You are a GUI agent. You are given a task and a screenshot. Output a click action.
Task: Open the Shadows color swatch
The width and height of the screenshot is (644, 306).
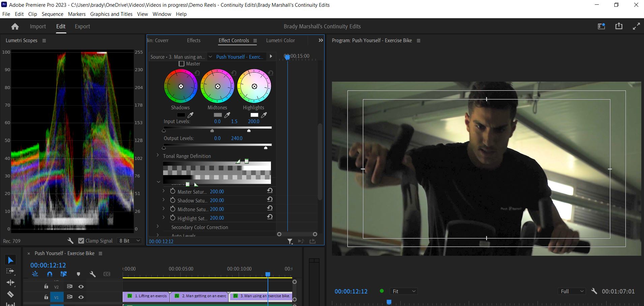pyautogui.click(x=181, y=115)
